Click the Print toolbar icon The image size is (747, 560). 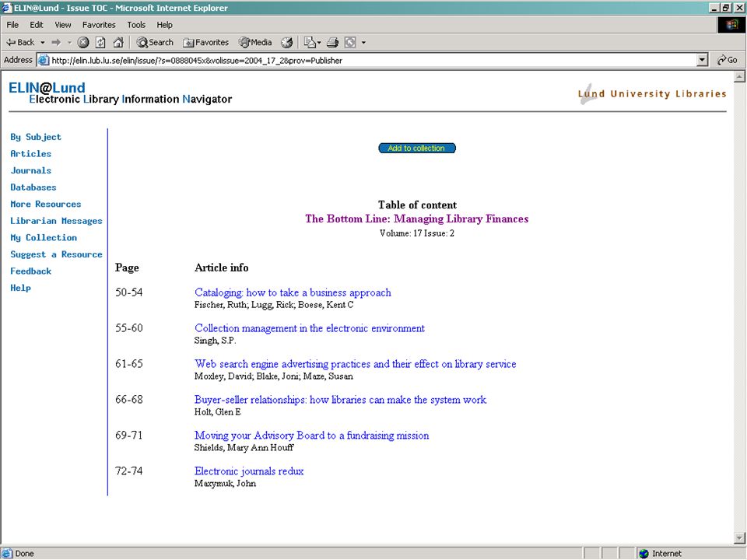pyautogui.click(x=332, y=42)
